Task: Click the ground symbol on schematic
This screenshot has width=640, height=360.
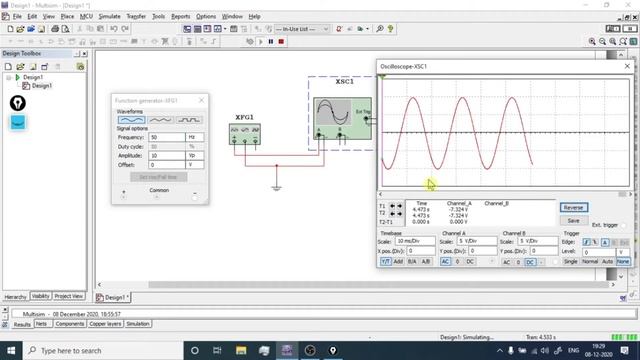Action: click(x=276, y=188)
